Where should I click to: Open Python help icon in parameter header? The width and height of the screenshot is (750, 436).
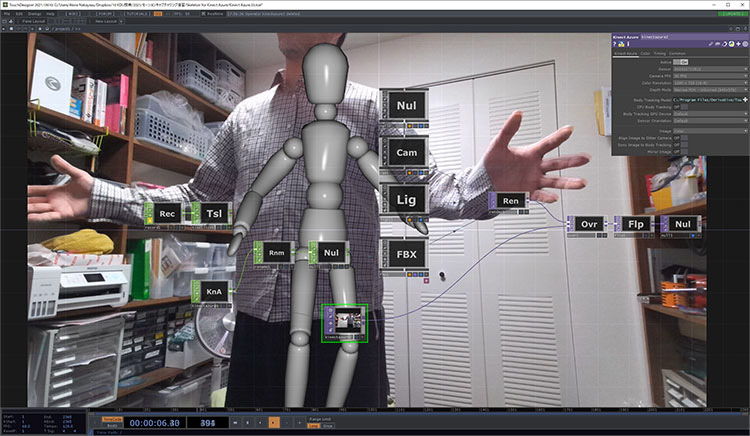pos(621,44)
